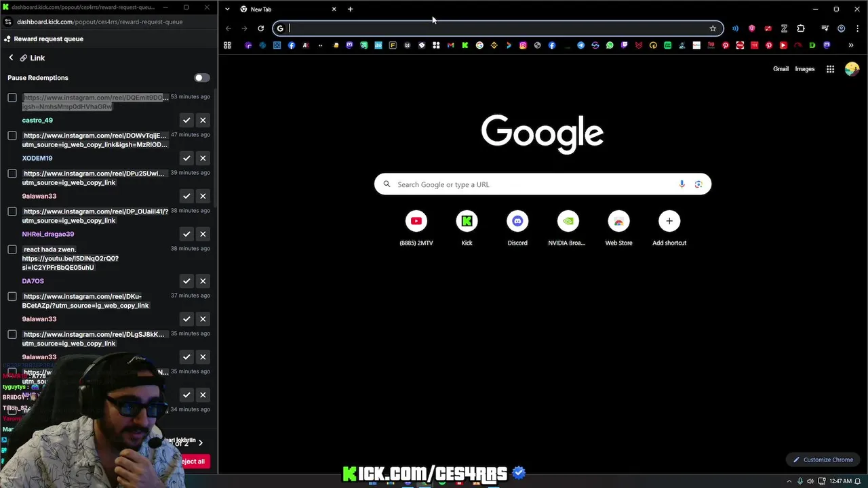The image size is (868, 488).
Task: Open the green Kick bookmark in the bookmarks bar
Action: [465, 45]
